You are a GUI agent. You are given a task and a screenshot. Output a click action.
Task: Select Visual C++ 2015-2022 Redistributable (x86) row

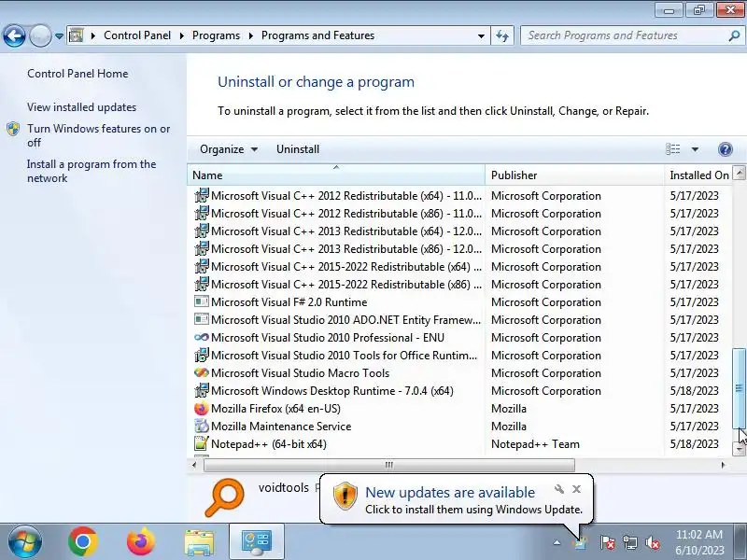point(459,285)
